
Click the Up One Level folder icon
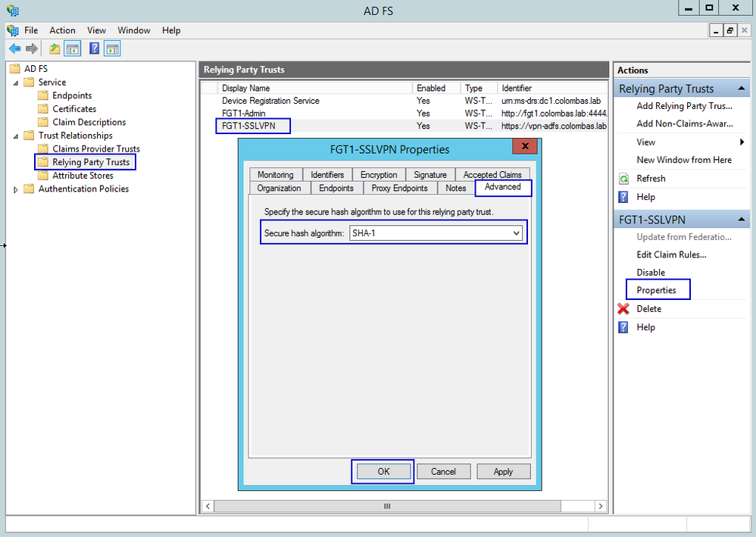(x=55, y=49)
